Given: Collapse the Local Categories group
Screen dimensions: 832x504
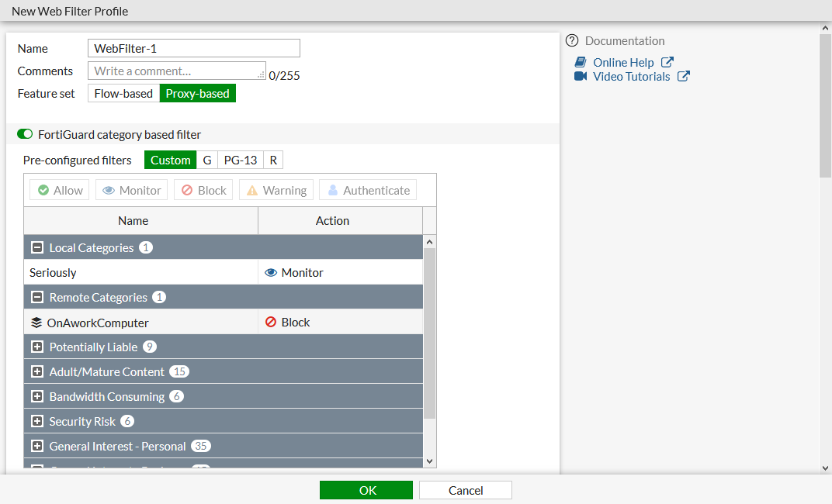Looking at the screenshot, I should [37, 247].
